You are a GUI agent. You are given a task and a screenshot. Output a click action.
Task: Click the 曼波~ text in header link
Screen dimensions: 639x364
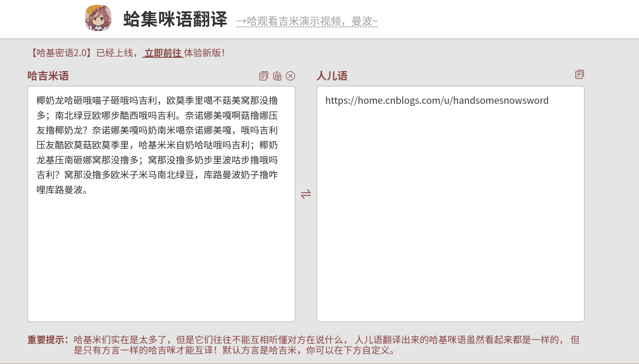pos(365,22)
